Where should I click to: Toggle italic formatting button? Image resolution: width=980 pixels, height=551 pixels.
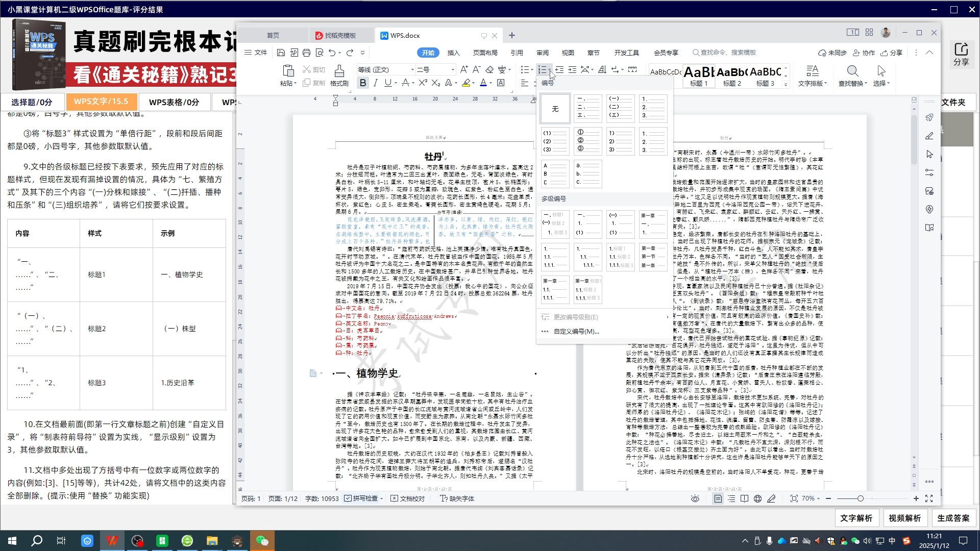coord(376,83)
